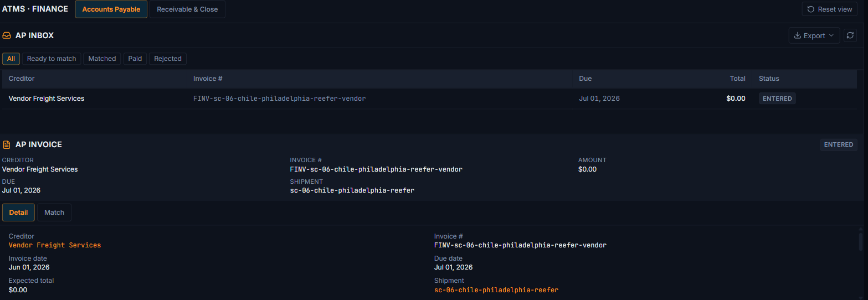The width and height of the screenshot is (868, 300).
Task: Select the Detail tab
Action: coord(18,213)
